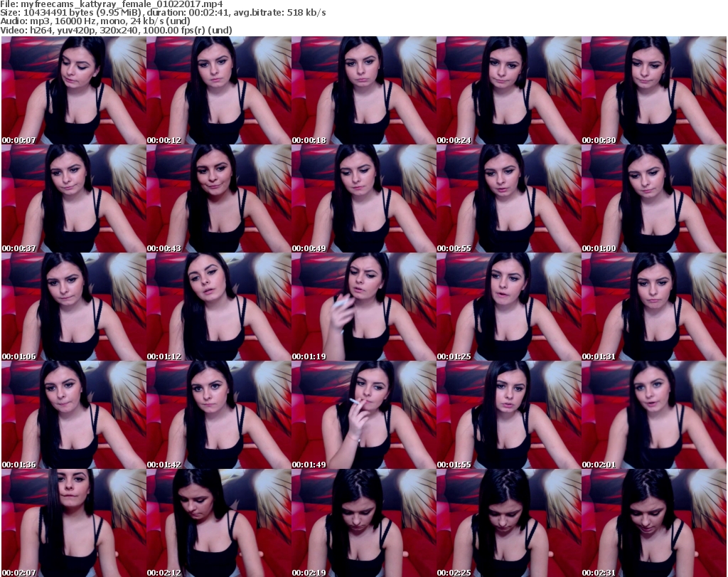Select the thumbnail timestamped 00:01:12
Viewport: 728px width, 577px height.
[219, 307]
